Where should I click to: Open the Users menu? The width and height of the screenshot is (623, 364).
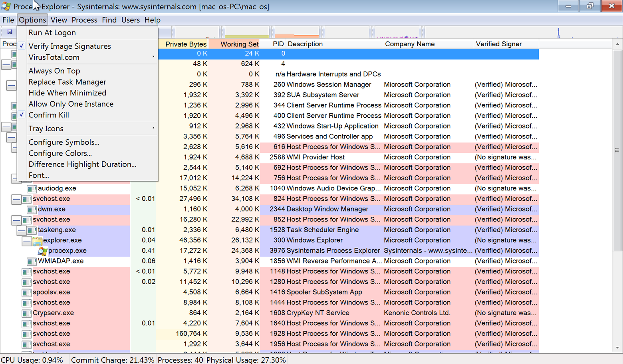click(x=131, y=20)
